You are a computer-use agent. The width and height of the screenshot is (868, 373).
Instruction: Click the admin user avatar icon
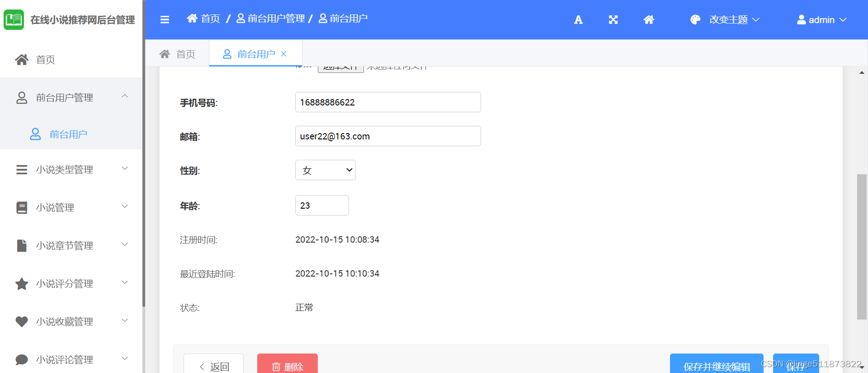point(801,19)
